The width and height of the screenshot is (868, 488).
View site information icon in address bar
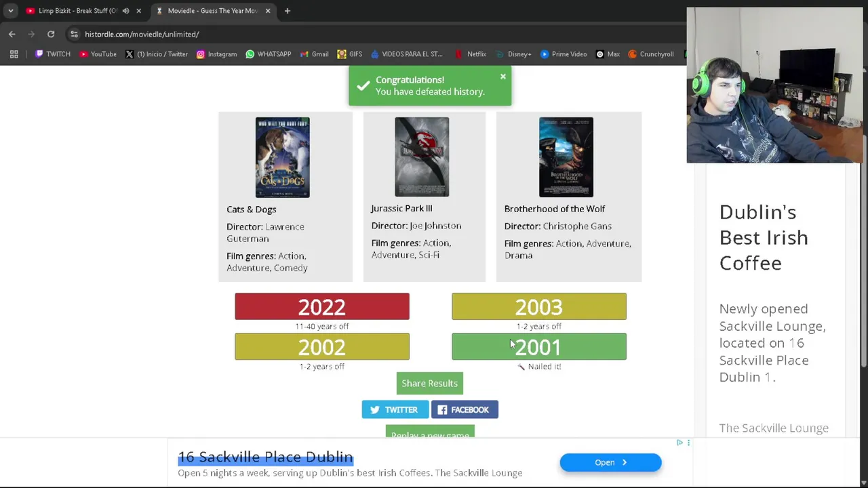[x=74, y=34]
